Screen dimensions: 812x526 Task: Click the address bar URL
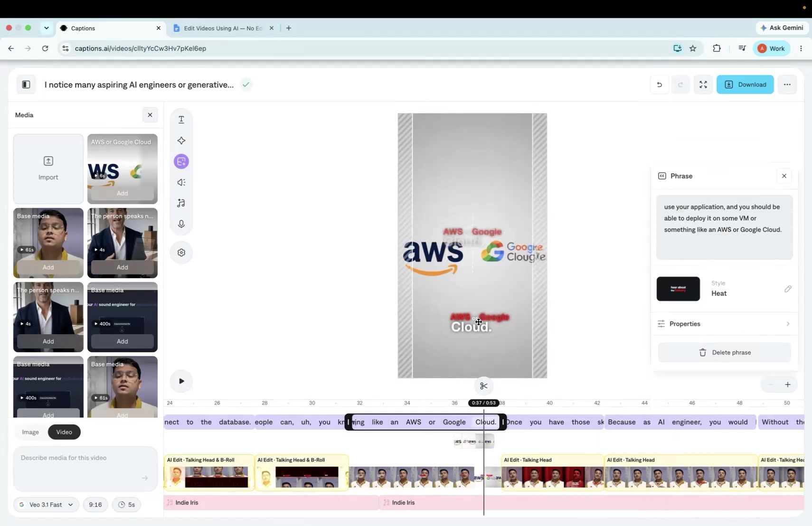click(x=141, y=48)
